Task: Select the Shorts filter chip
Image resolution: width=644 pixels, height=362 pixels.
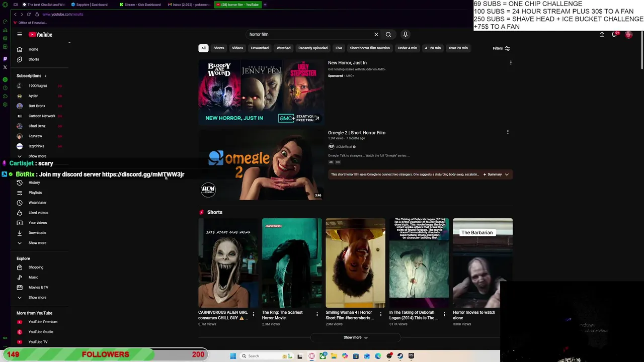Action: tap(218, 48)
